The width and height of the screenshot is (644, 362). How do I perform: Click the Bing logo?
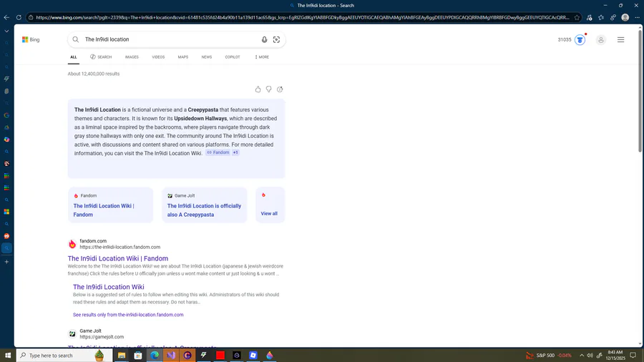31,39
